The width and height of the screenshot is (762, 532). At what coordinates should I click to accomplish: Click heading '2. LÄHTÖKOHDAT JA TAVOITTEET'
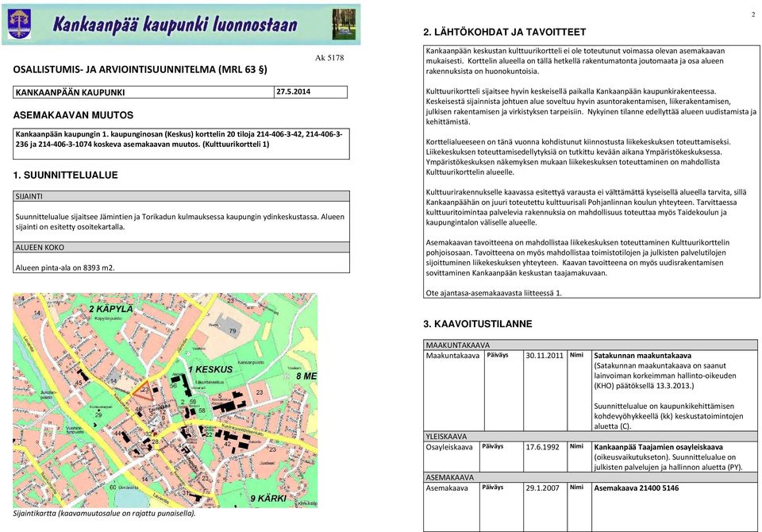click(505, 32)
